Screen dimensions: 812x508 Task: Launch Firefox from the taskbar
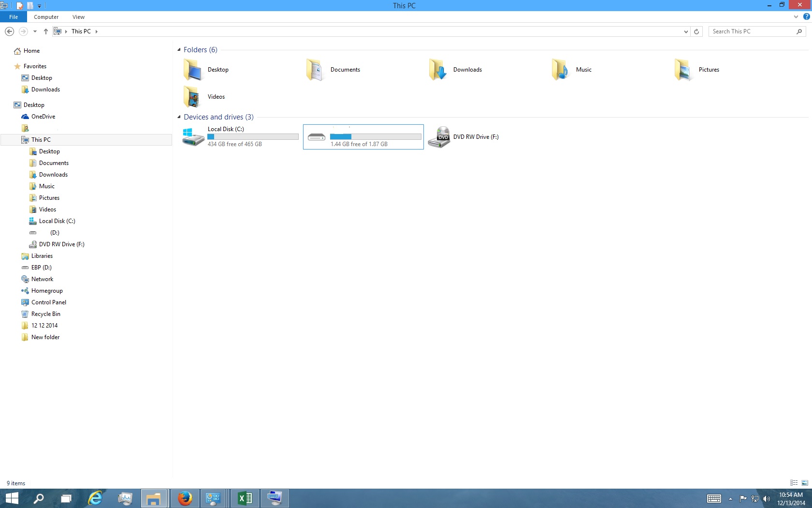[x=185, y=498]
